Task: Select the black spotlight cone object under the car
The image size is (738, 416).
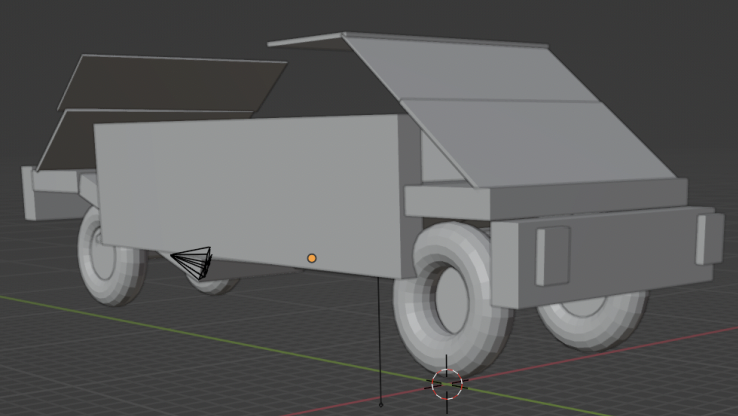Action: coord(192,263)
